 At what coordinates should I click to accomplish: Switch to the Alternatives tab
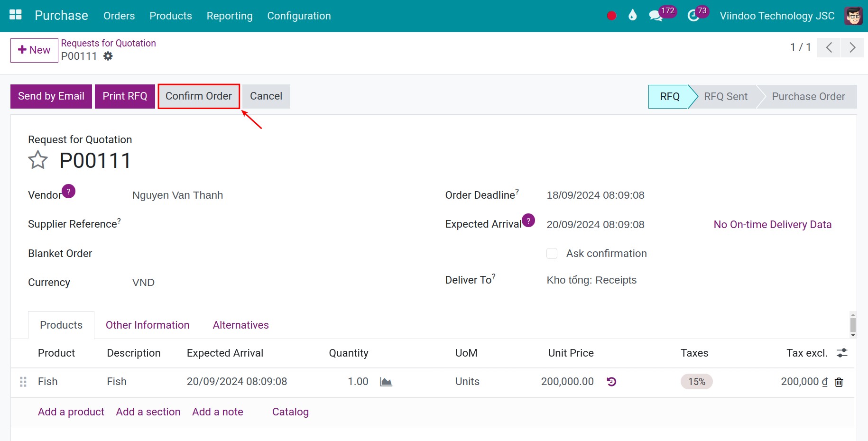pos(240,325)
